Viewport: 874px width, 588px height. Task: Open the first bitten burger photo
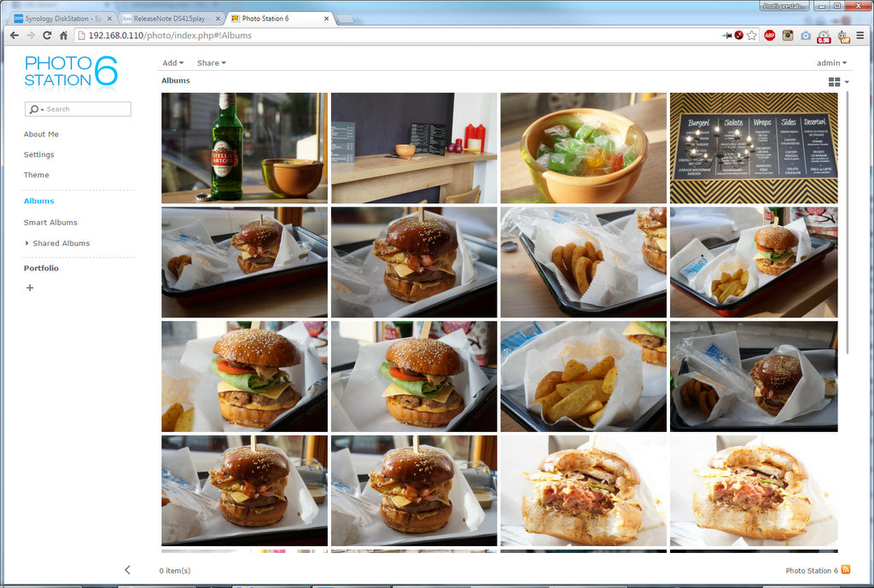[584, 491]
